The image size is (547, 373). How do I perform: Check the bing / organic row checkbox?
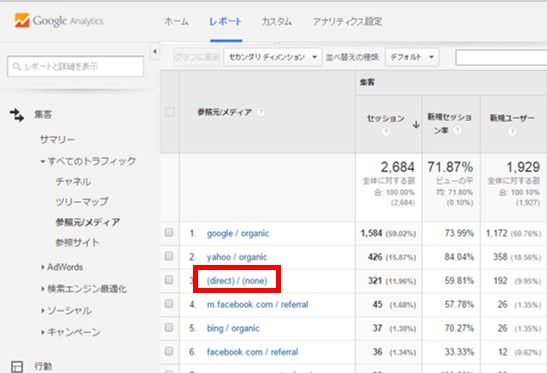point(169,327)
